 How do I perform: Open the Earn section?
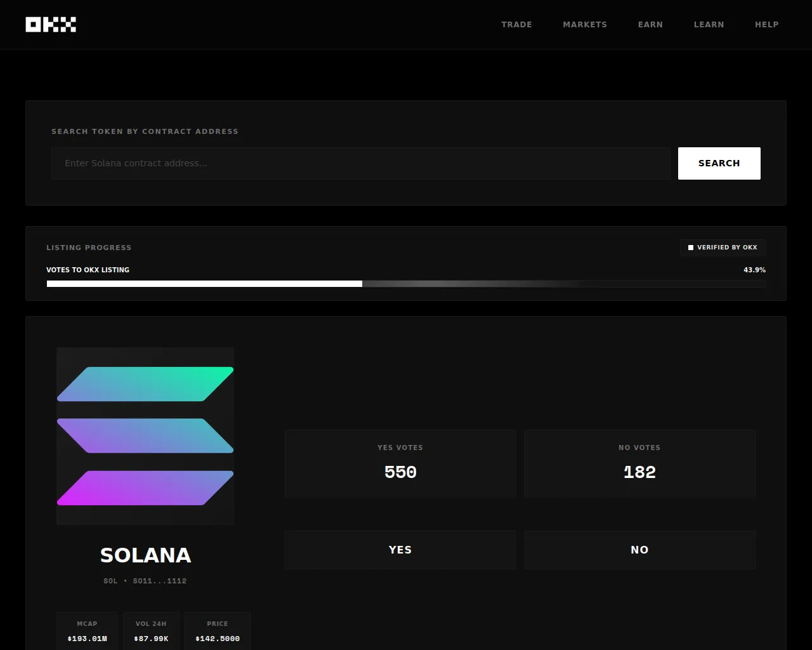point(650,25)
